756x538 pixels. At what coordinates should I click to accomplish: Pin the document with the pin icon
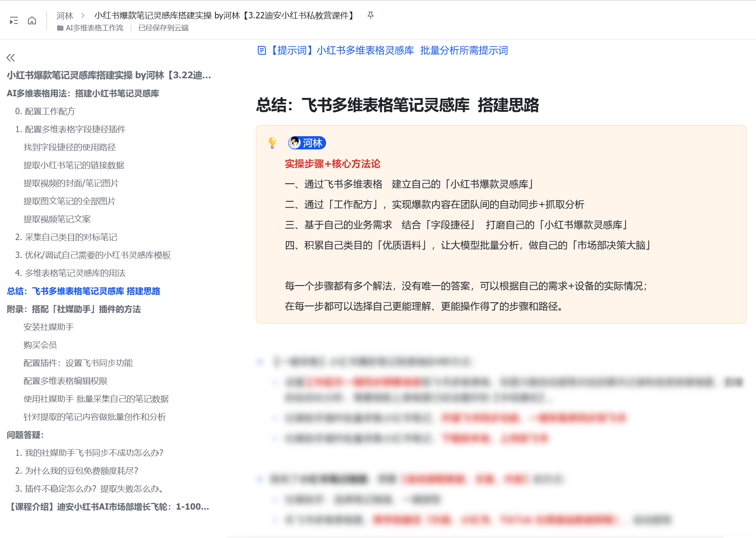(x=370, y=15)
